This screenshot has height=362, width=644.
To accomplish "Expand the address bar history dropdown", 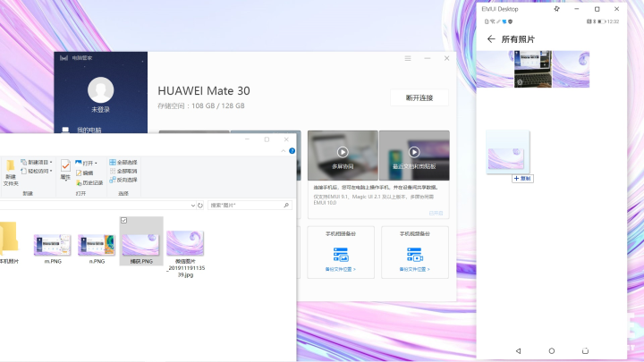I will click(x=192, y=206).
